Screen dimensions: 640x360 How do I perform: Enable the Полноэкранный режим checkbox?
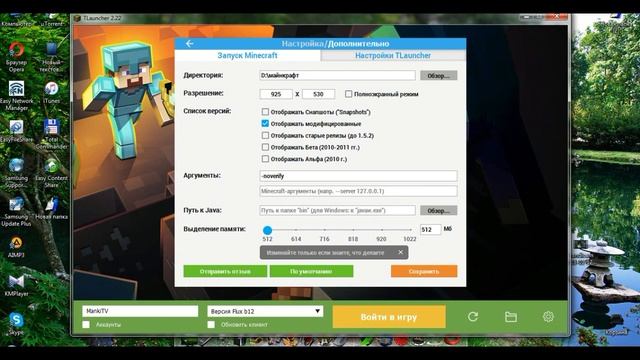[348, 94]
